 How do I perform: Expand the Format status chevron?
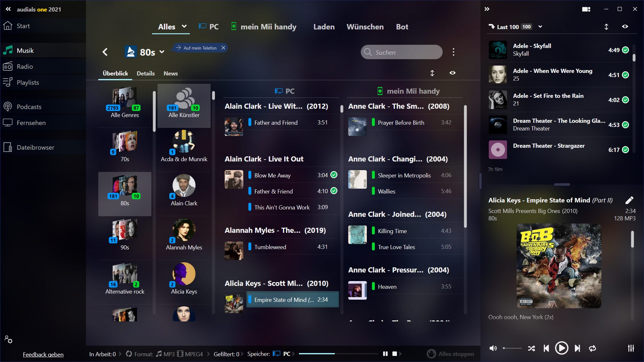tap(209, 354)
